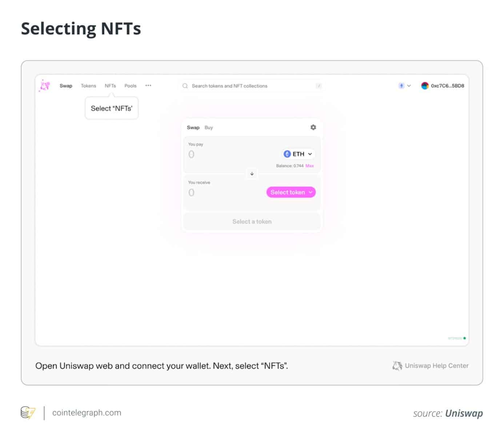The image size is (504, 441).
Task: Open the Swap navigation tab
Action: click(66, 86)
